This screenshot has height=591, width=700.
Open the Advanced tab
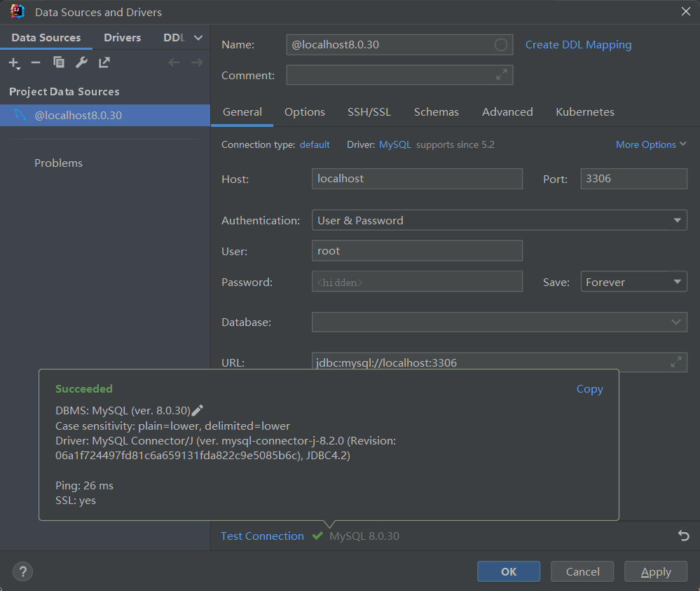507,111
